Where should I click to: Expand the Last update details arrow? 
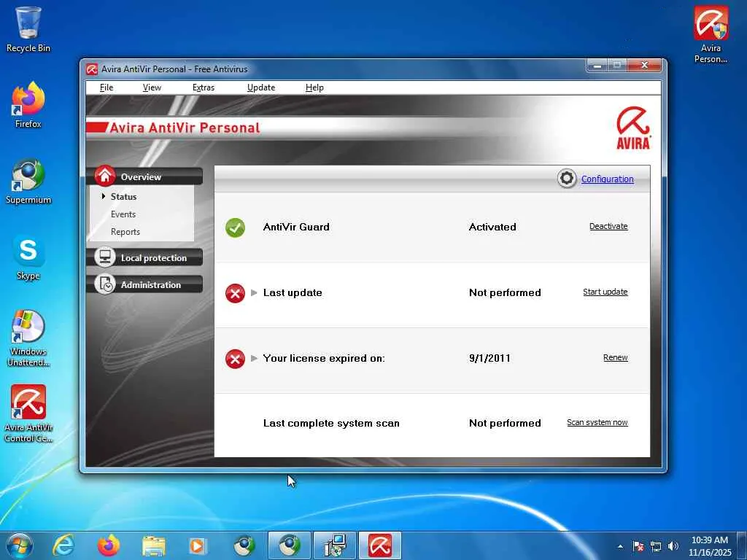(x=254, y=293)
